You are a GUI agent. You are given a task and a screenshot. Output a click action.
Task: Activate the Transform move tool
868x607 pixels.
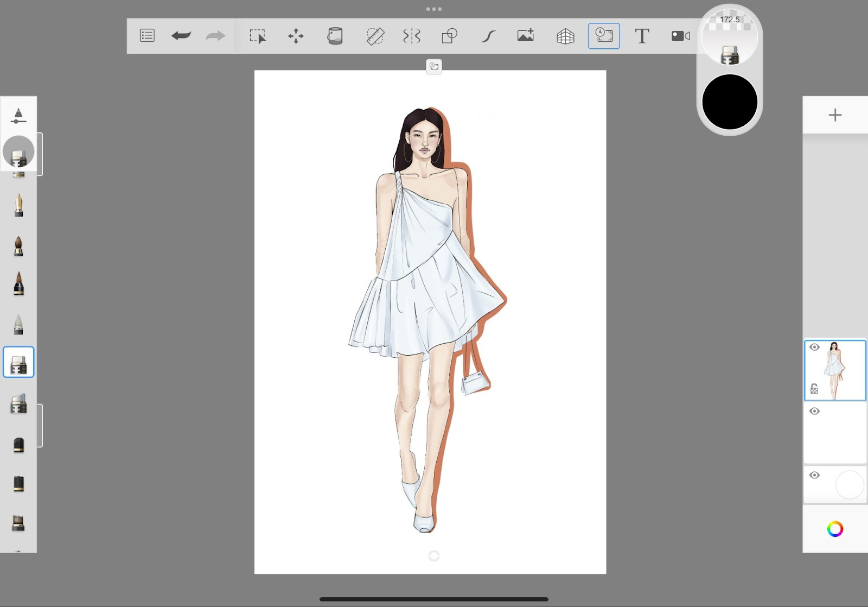tap(296, 36)
